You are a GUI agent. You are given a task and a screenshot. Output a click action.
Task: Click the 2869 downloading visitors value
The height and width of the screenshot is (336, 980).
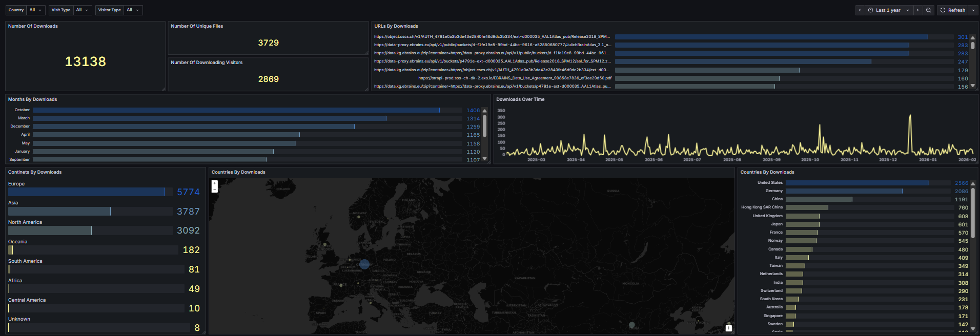[269, 79]
